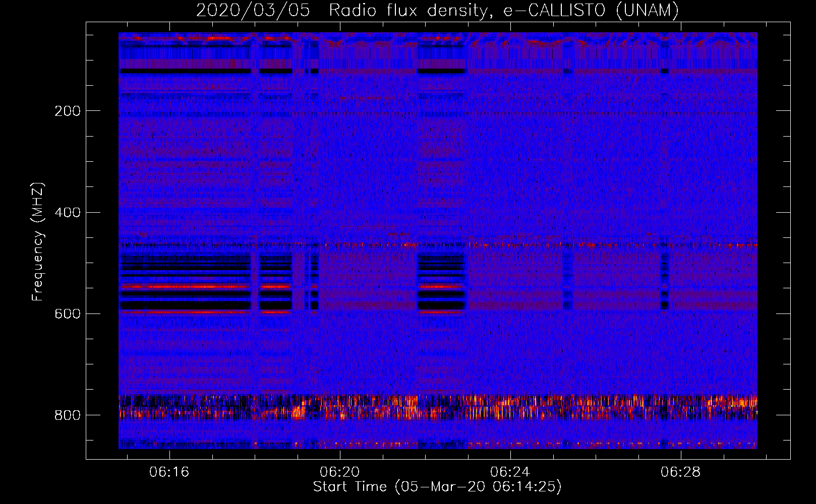816x504 pixels.
Task: Click the 'Start Time (05-Mar-20 06:14:25)' label
Action: 437,486
